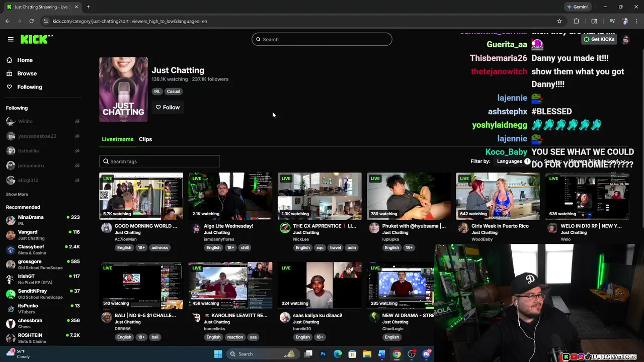The width and height of the screenshot is (644, 362).
Task: Open File Explorer from the taskbar
Action: click(x=367, y=354)
